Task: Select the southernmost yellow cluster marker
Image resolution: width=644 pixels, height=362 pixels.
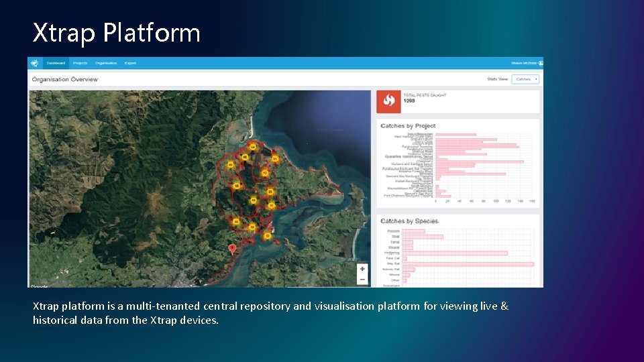Action: pos(268,236)
